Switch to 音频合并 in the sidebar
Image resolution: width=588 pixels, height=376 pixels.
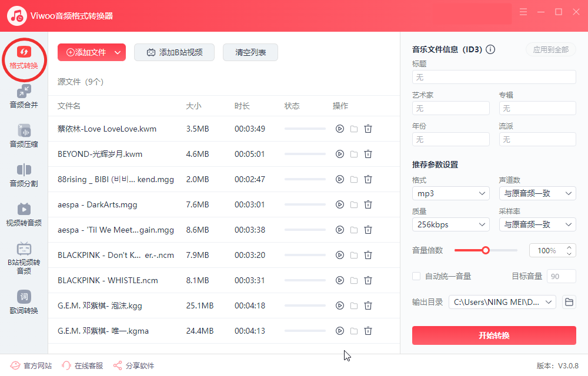tap(24, 97)
